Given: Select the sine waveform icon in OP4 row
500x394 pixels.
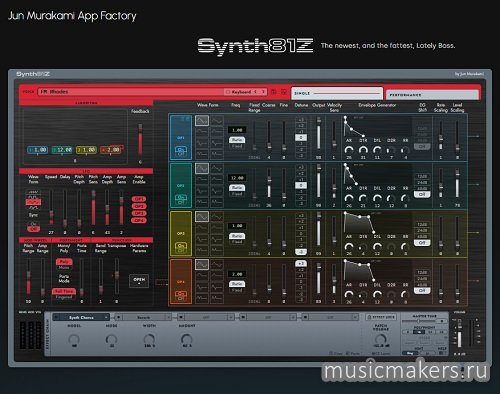Looking at the screenshot, I should pos(202,265).
